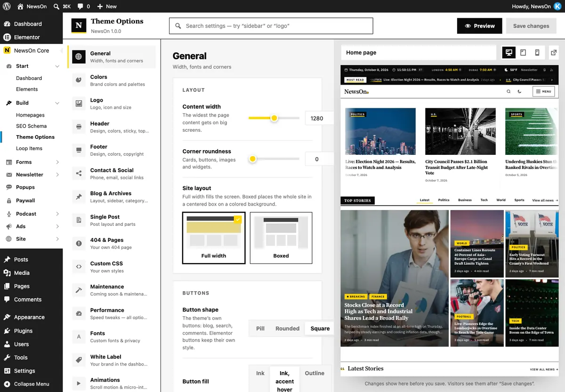The image size is (565, 392).
Task: Adjust the Content width slider handle
Action: 274,118
